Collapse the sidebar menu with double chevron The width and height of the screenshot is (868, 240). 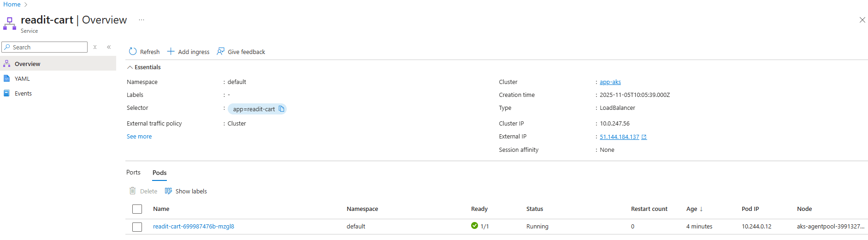coord(109,47)
